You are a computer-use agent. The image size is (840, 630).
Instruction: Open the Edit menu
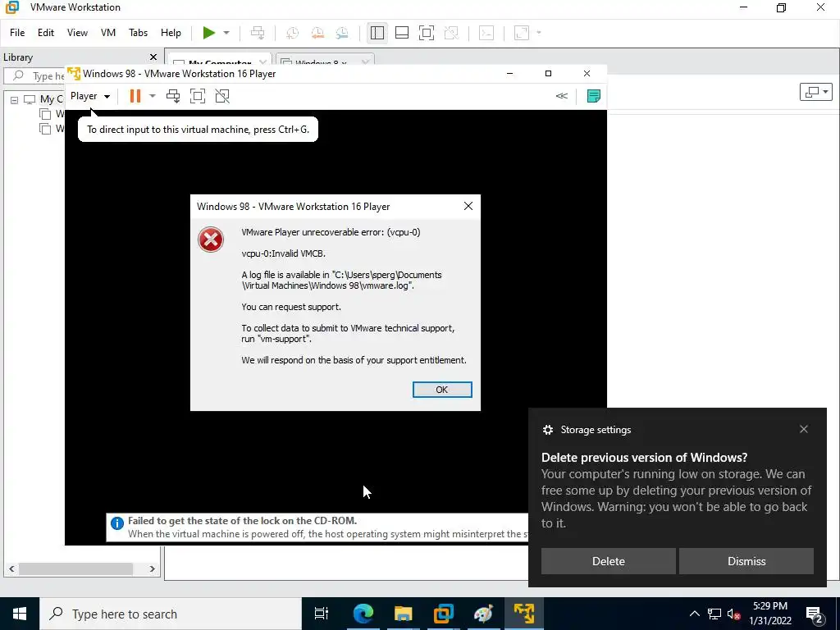click(46, 33)
